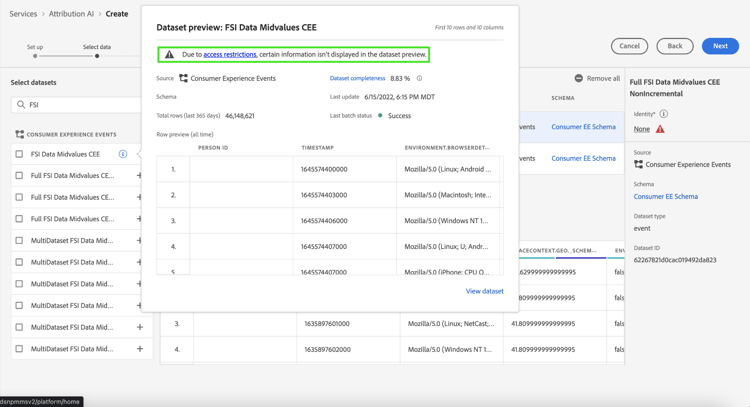Click the Last update value 6/15/2022, 6:15 PM MDT
750x407 pixels.
(399, 97)
